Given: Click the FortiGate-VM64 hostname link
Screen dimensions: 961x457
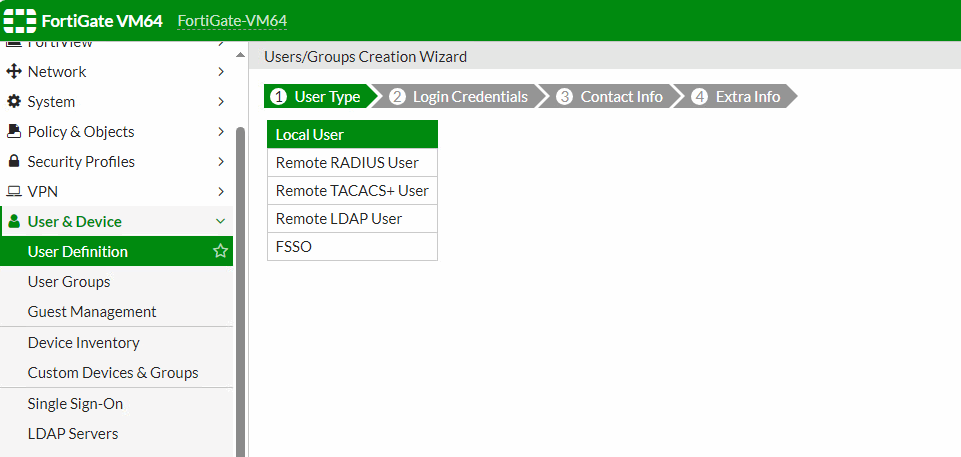Looking at the screenshot, I should [x=232, y=21].
